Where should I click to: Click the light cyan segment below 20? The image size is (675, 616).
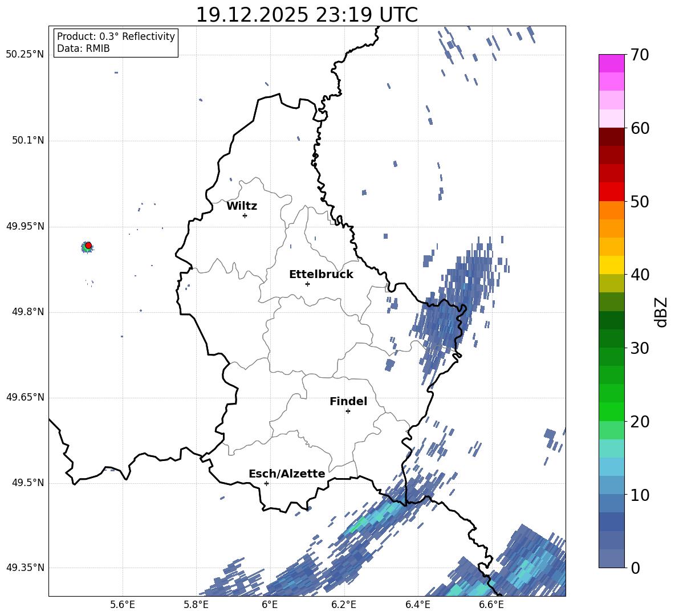click(611, 448)
